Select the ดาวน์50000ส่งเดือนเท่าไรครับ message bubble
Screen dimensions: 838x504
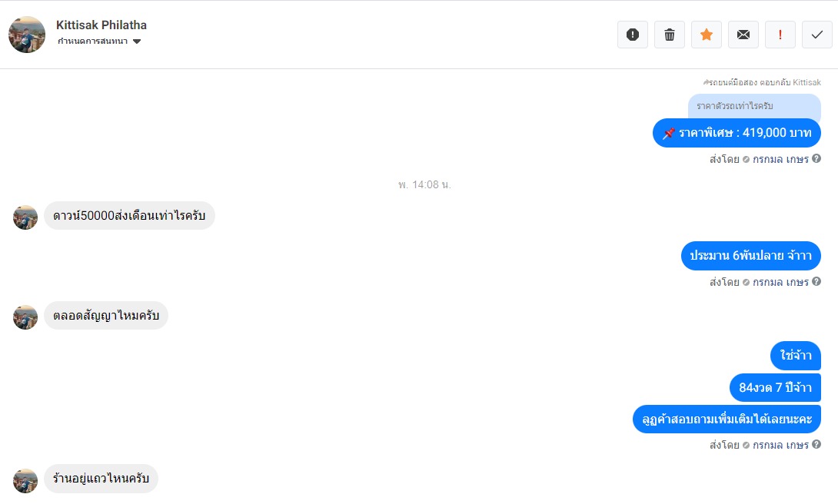(129, 216)
